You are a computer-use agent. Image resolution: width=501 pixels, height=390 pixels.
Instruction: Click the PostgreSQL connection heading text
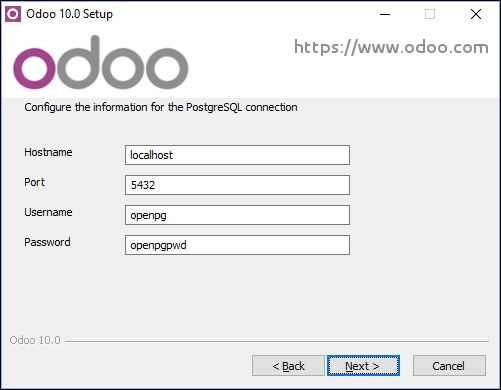point(161,107)
